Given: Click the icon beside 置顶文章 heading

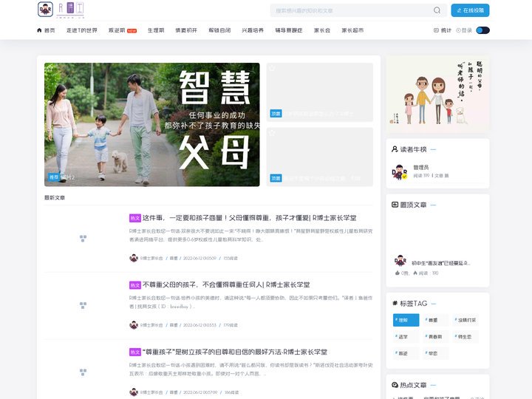Looking at the screenshot, I should point(395,205).
